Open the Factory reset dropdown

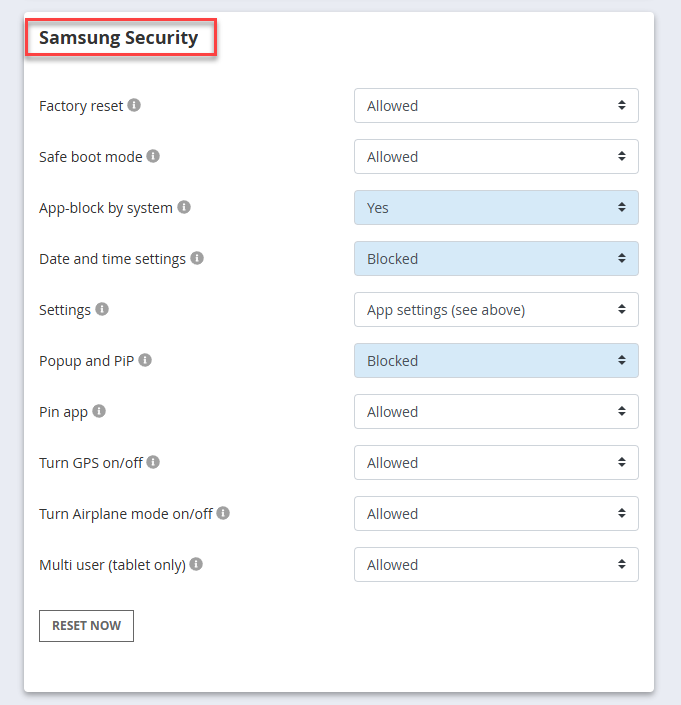496,106
